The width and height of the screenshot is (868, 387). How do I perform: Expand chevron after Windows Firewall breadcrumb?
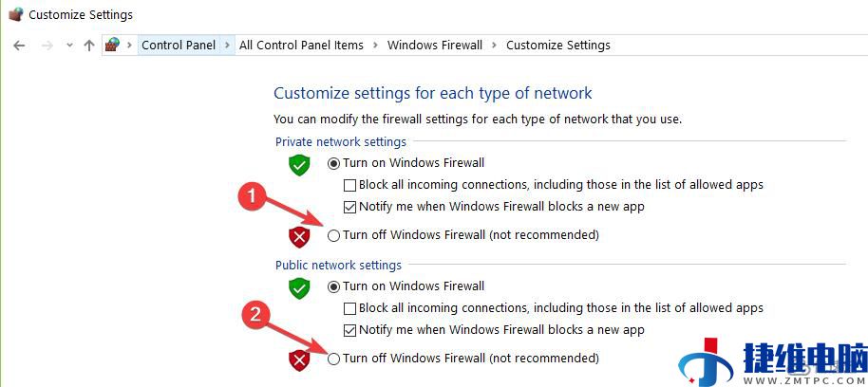tap(495, 45)
